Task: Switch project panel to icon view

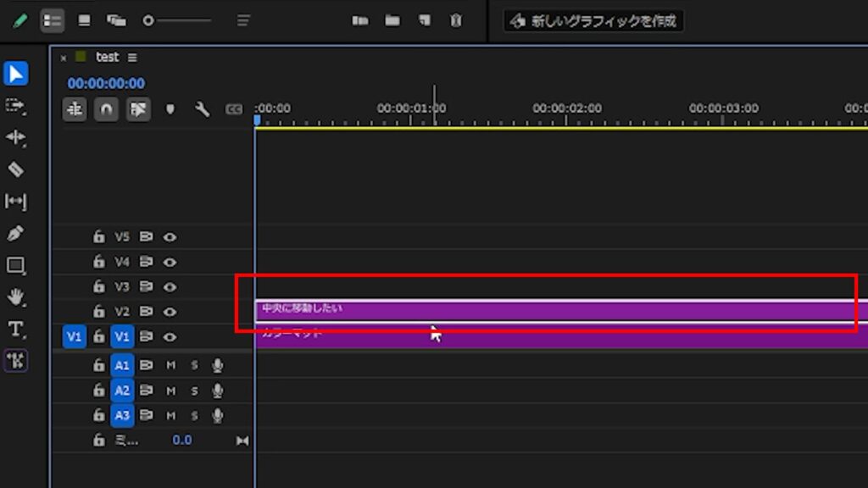Action: pos(84,21)
